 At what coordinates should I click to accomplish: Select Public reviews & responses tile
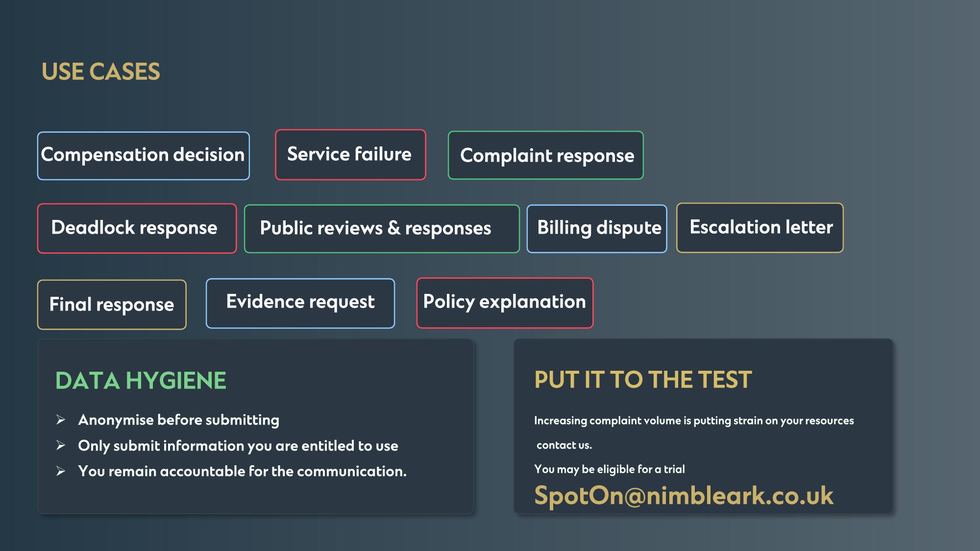coord(382,229)
